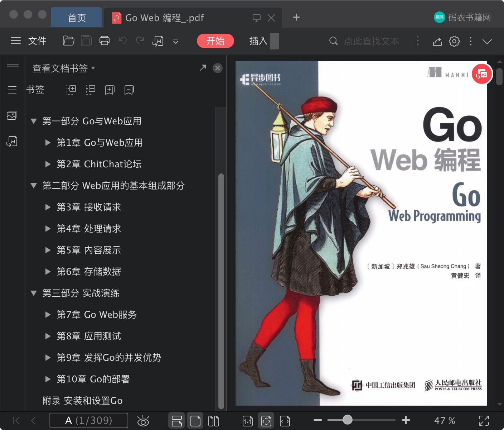
Task: Switch to the 首页 tab
Action: [x=77, y=18]
